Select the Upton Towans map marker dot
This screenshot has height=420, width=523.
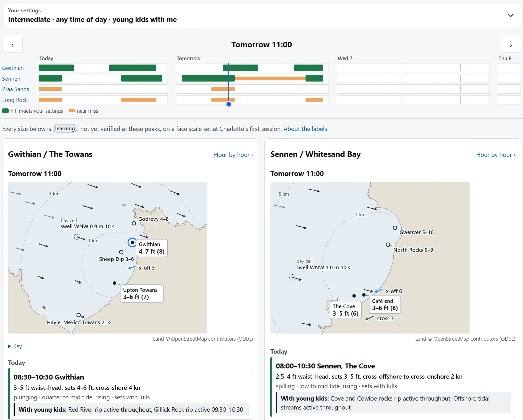tap(115, 283)
